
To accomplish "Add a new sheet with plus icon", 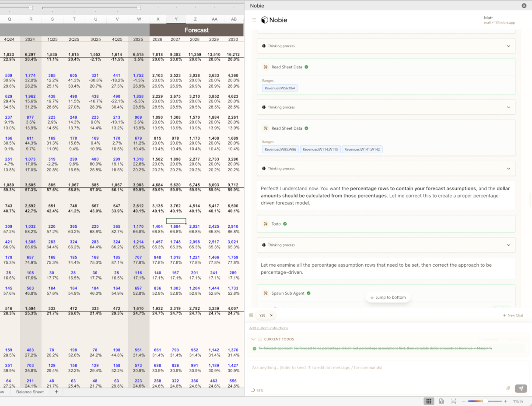I will click(x=56, y=392).
